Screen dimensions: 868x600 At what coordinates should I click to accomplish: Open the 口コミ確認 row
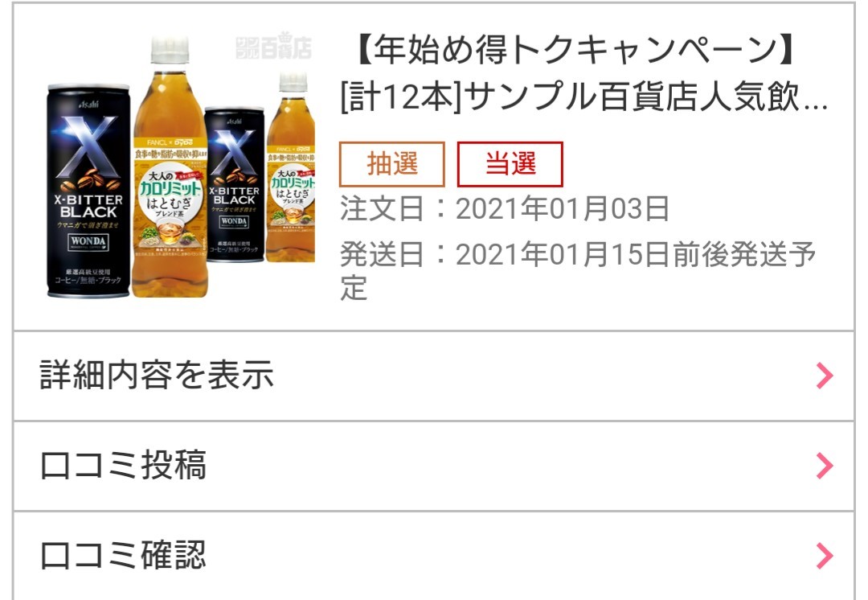pyautogui.click(x=434, y=556)
